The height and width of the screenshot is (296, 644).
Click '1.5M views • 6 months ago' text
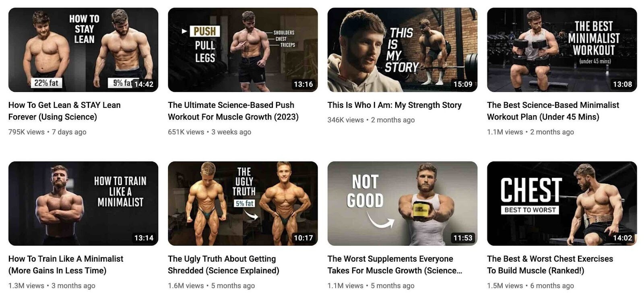point(530,286)
